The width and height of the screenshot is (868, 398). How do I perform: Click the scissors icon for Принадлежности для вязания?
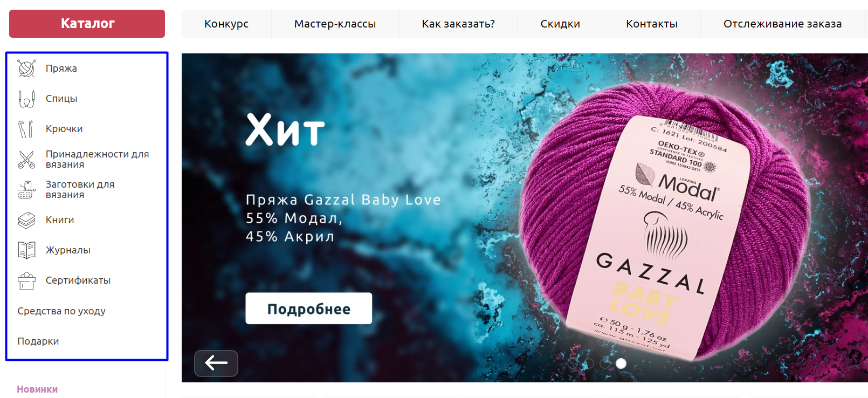(26, 160)
